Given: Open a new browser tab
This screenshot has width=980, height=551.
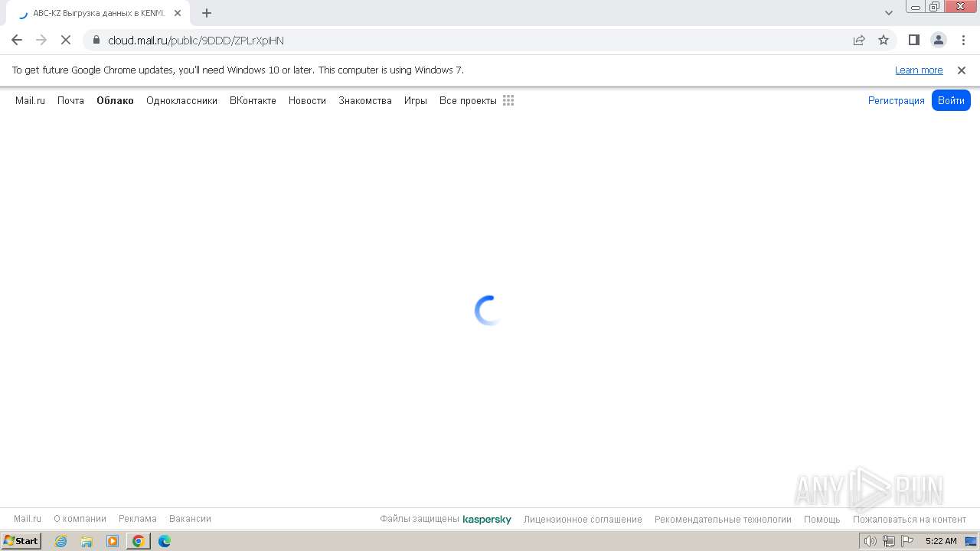Looking at the screenshot, I should pos(207,13).
